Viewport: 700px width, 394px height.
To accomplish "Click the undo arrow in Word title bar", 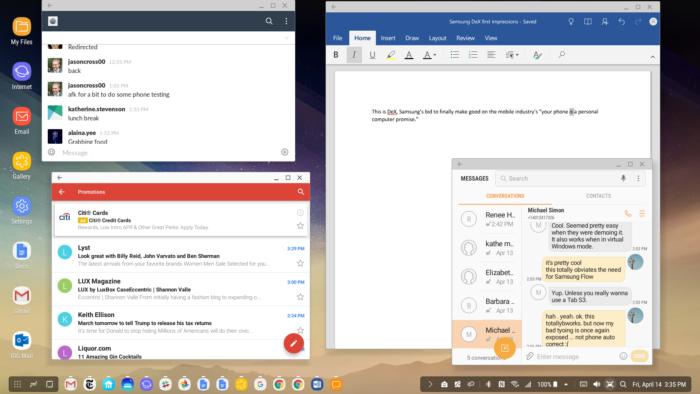I will tap(621, 21).
